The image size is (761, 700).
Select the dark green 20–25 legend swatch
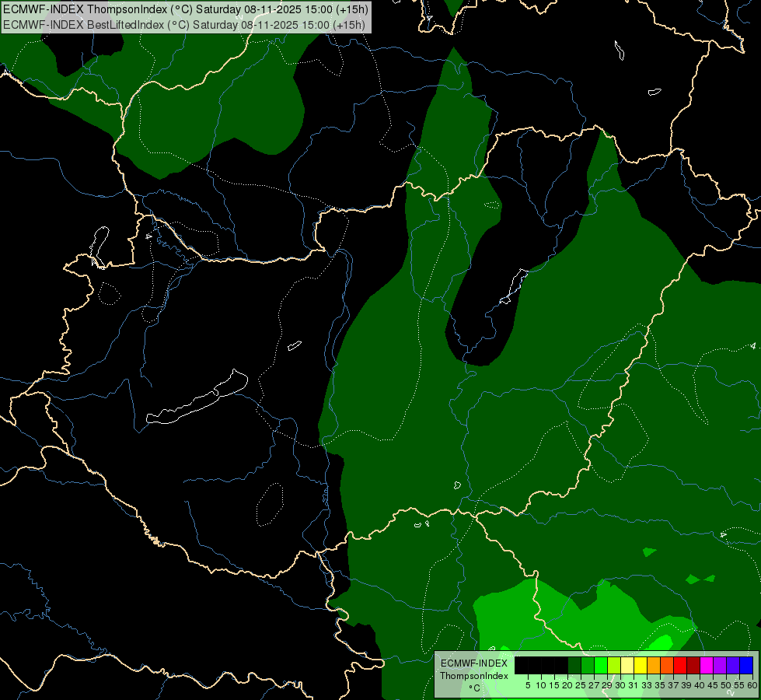[574, 666]
